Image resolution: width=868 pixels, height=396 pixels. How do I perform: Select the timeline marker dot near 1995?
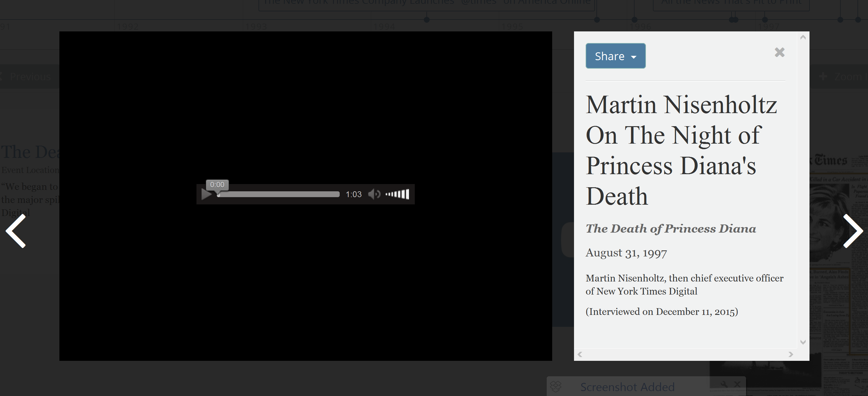click(597, 19)
